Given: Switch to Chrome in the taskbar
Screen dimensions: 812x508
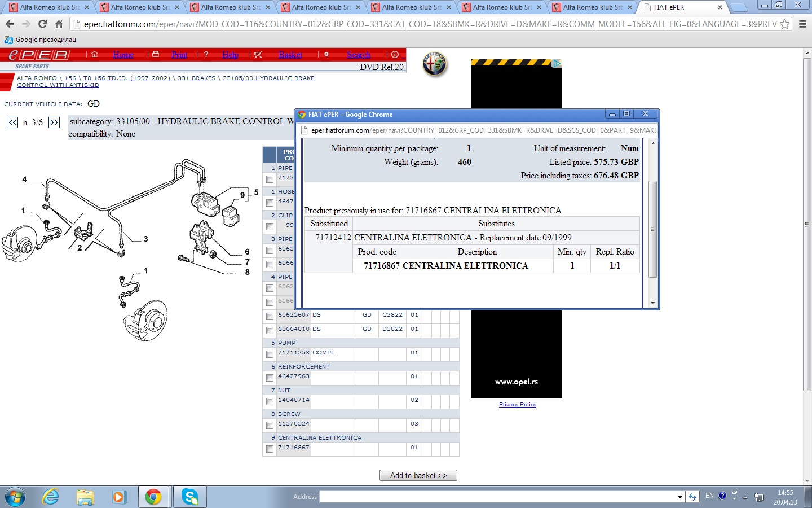Looking at the screenshot, I should tap(153, 497).
